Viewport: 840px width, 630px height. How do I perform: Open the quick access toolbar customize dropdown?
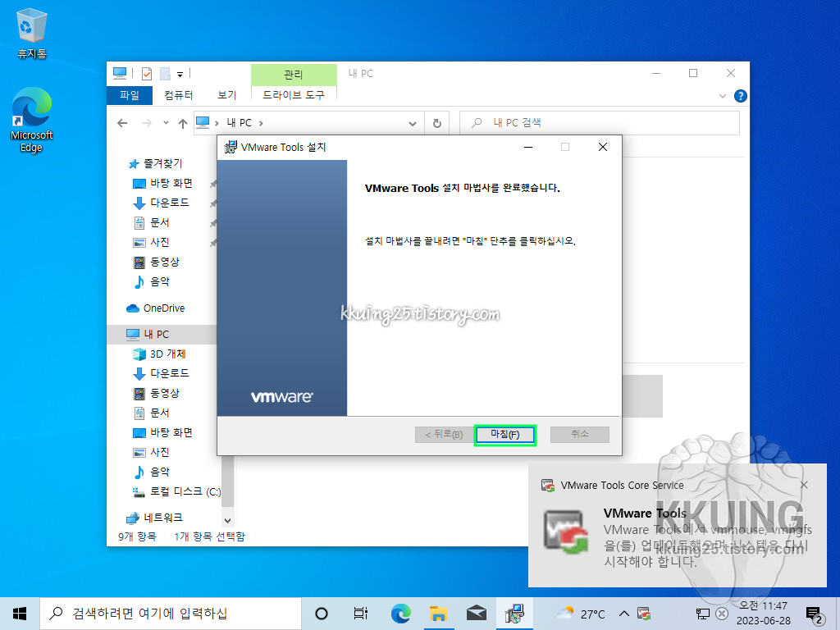[180, 74]
